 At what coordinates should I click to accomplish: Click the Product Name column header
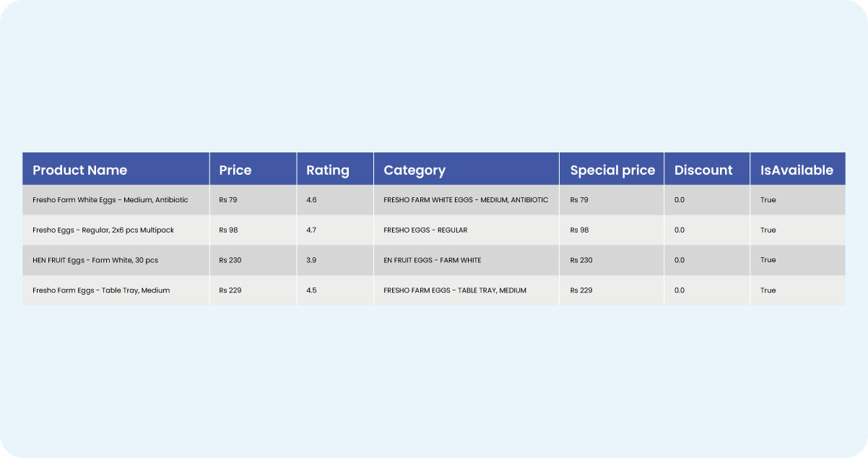click(x=80, y=170)
